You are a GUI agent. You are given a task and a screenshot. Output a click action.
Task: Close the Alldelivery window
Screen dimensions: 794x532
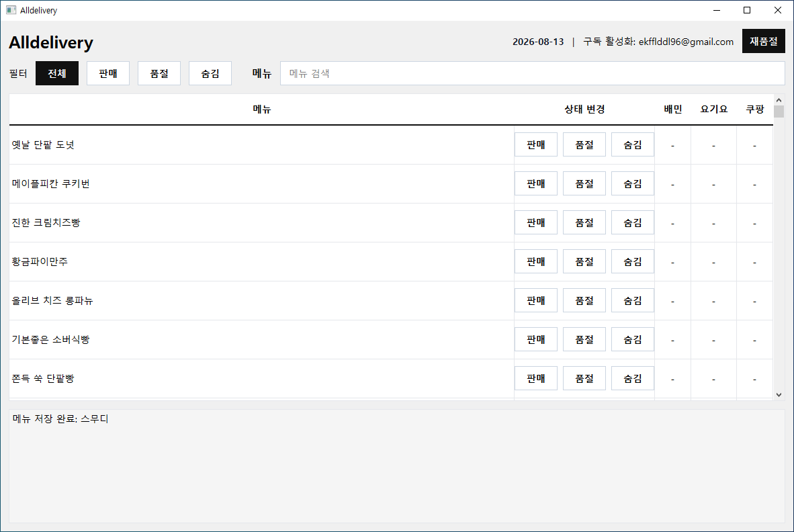(x=778, y=10)
